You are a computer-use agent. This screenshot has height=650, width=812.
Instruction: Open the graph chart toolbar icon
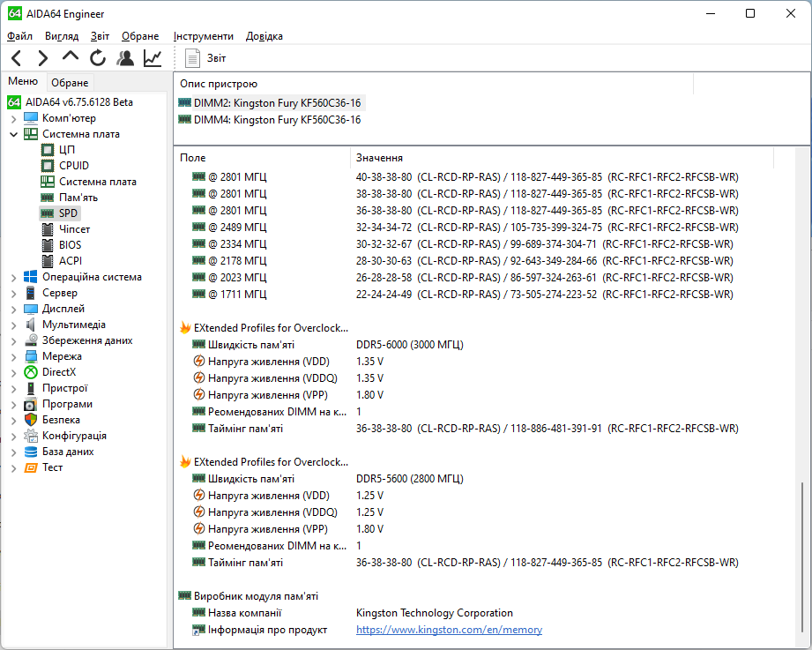(153, 58)
